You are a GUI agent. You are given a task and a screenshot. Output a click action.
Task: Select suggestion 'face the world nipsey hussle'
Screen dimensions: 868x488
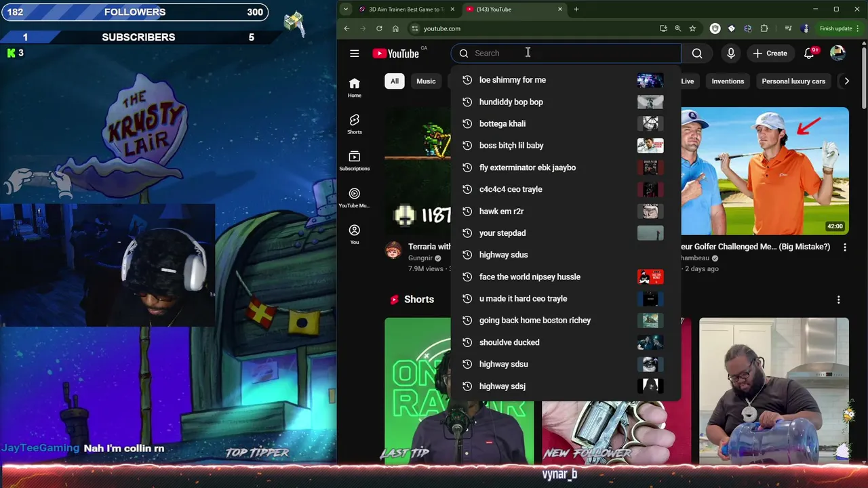click(x=565, y=277)
